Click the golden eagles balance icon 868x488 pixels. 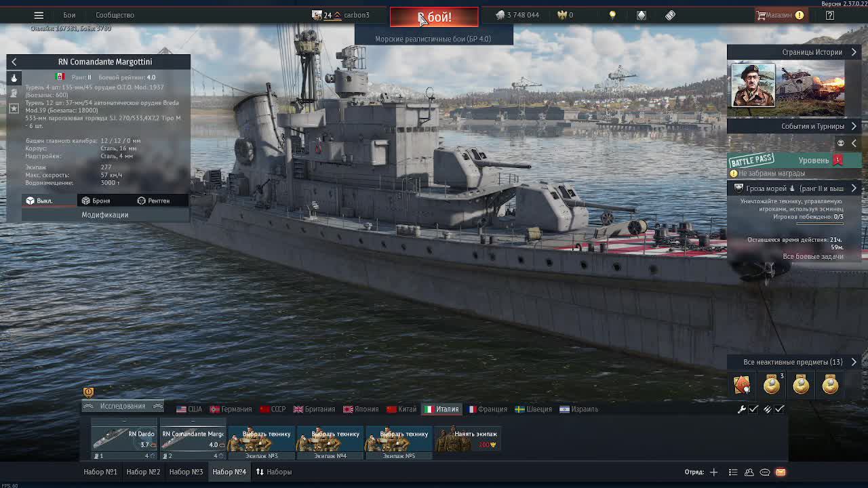click(561, 15)
